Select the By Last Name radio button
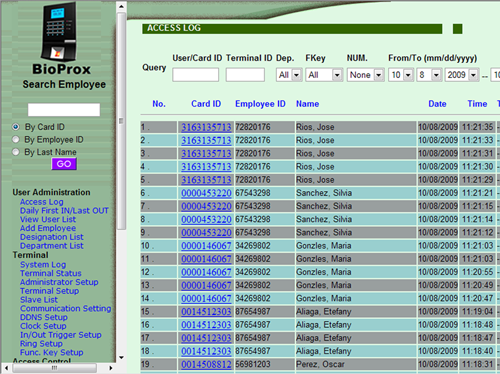The image size is (500, 374). (x=15, y=152)
